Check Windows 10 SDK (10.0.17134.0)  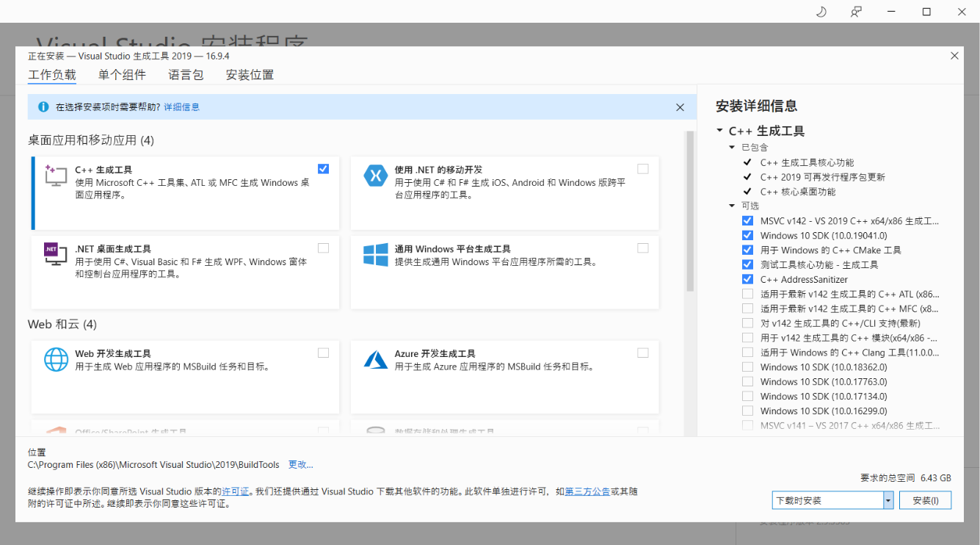click(x=747, y=397)
